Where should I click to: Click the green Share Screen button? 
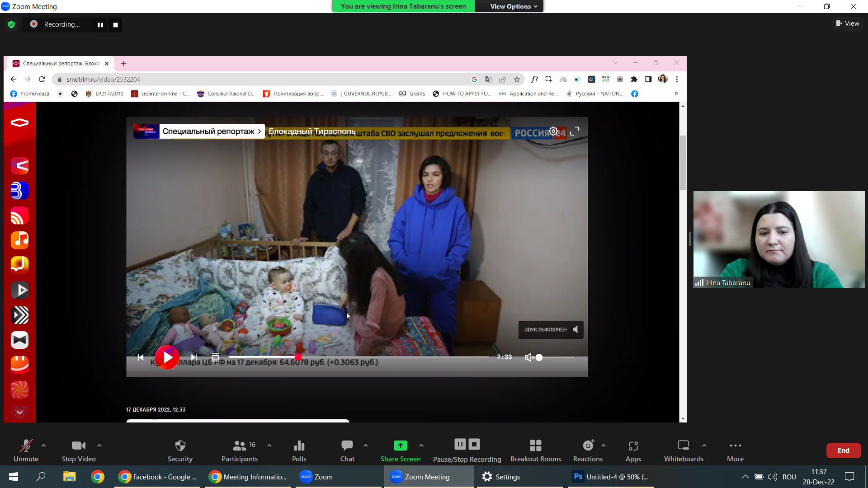click(x=401, y=450)
